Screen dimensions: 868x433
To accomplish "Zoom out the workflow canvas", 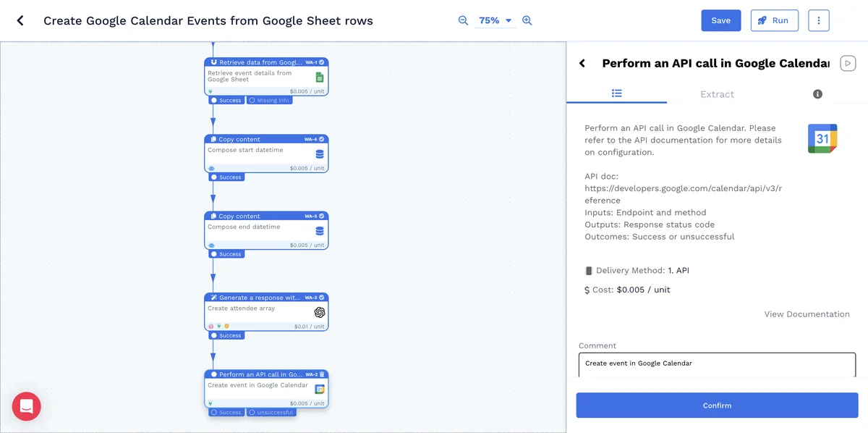I will [463, 20].
